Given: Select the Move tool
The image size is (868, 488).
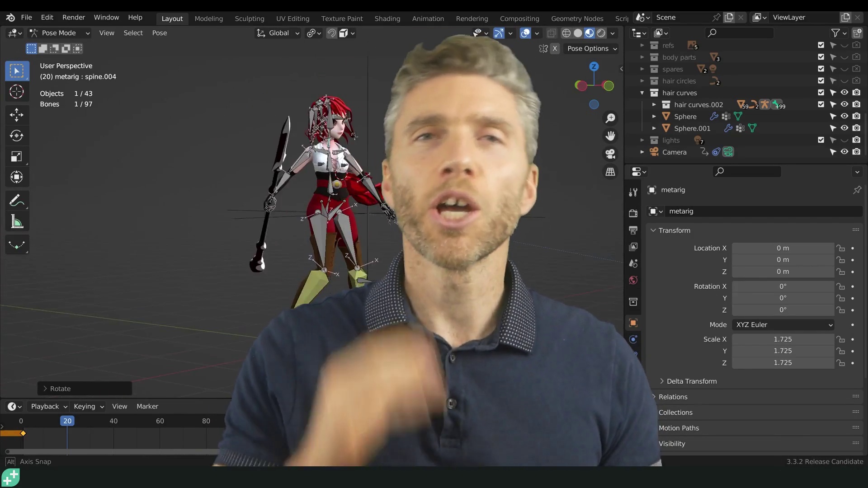Looking at the screenshot, I should [x=17, y=115].
